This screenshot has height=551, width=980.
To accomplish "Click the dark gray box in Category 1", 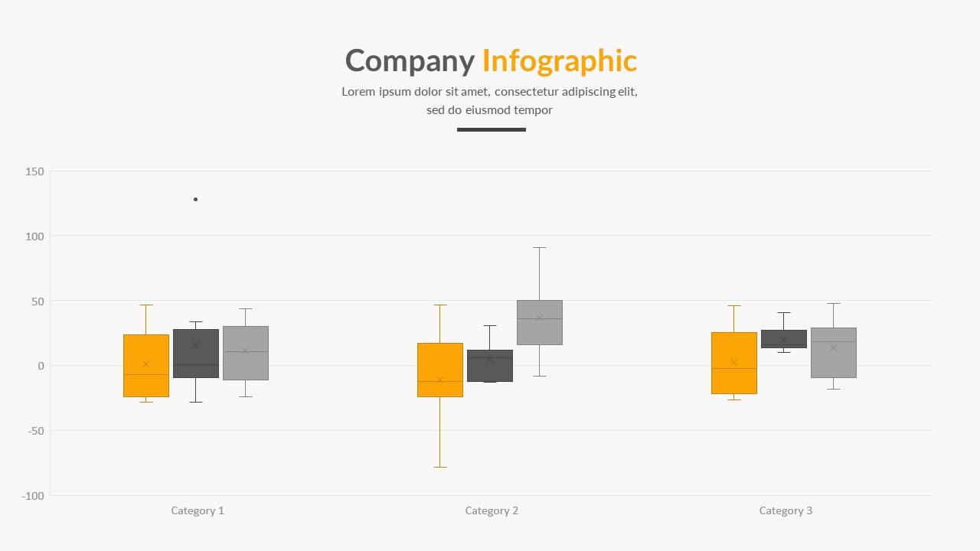I will tap(196, 354).
